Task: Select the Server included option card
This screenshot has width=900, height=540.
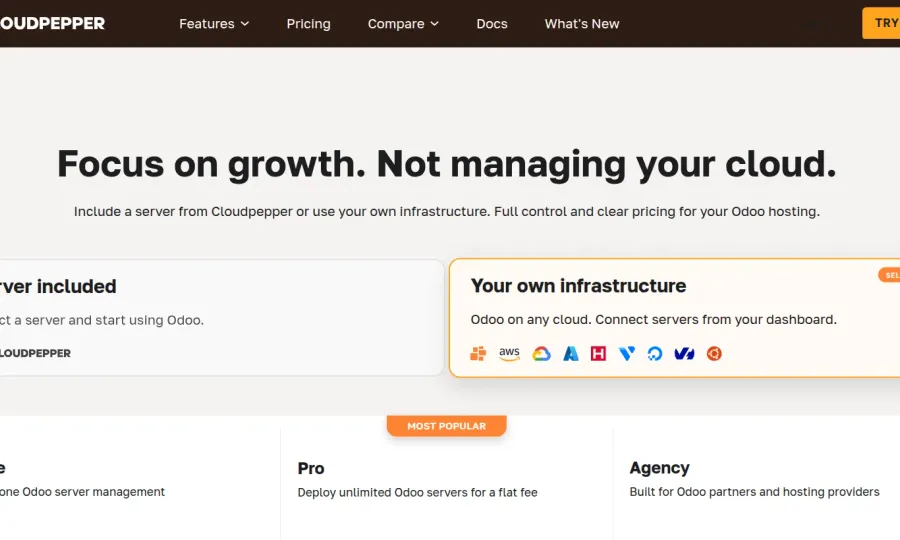Action: pyautogui.click(x=222, y=318)
